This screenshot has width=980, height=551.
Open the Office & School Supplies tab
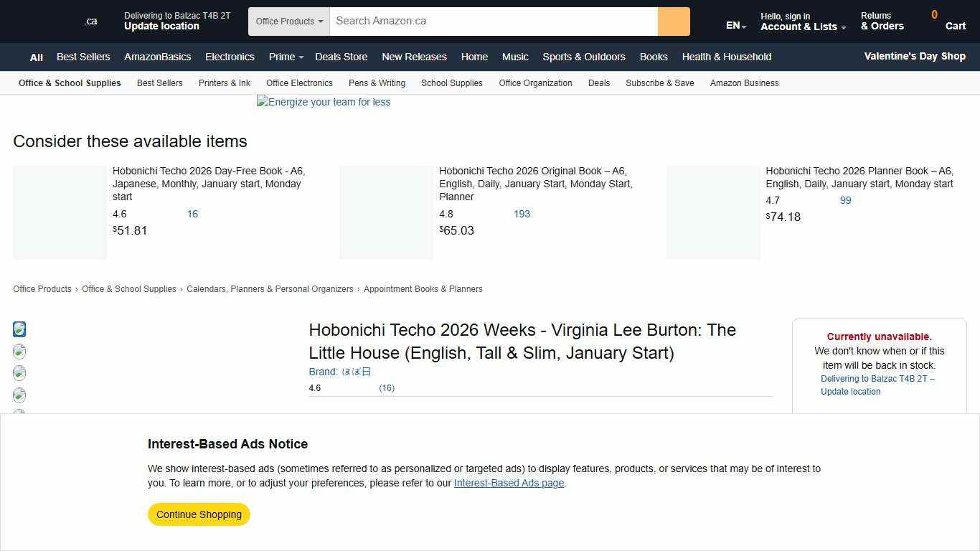click(69, 83)
